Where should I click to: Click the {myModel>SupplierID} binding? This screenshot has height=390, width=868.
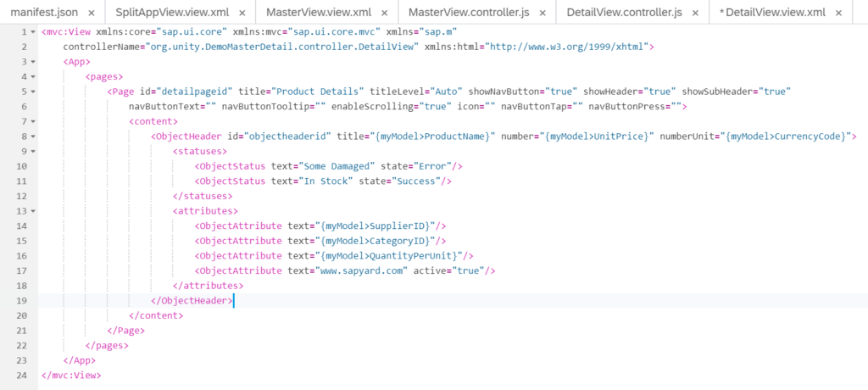[x=375, y=226]
